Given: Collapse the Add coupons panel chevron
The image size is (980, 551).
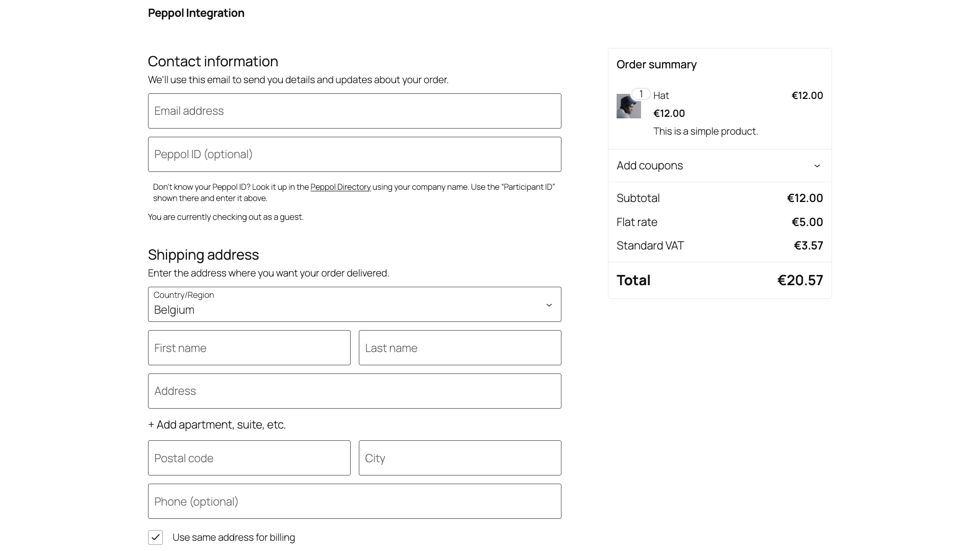Looking at the screenshot, I should (x=817, y=165).
